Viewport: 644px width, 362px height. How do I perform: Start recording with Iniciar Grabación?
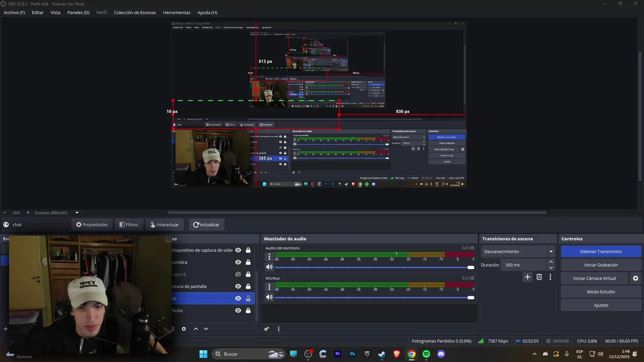(601, 265)
